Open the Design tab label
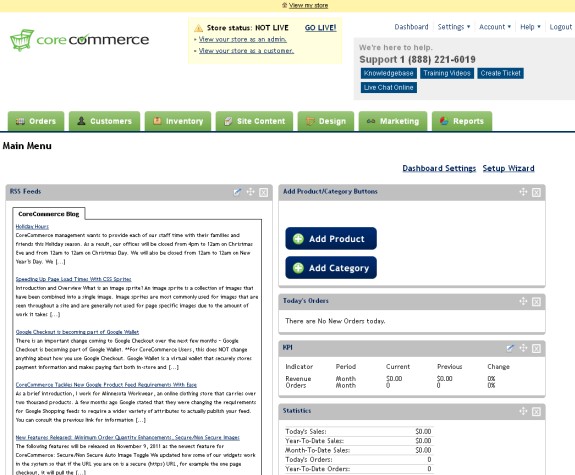575x475 pixels. point(332,121)
